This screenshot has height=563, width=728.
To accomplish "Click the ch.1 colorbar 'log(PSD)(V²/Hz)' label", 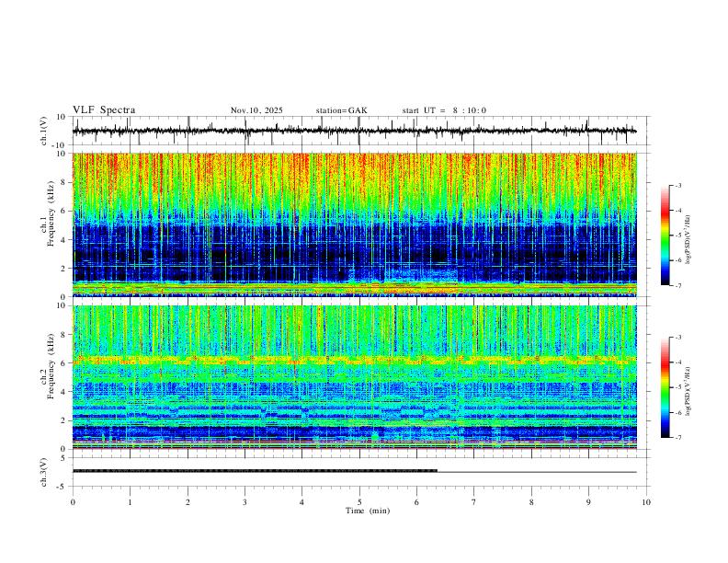I will pos(688,240).
